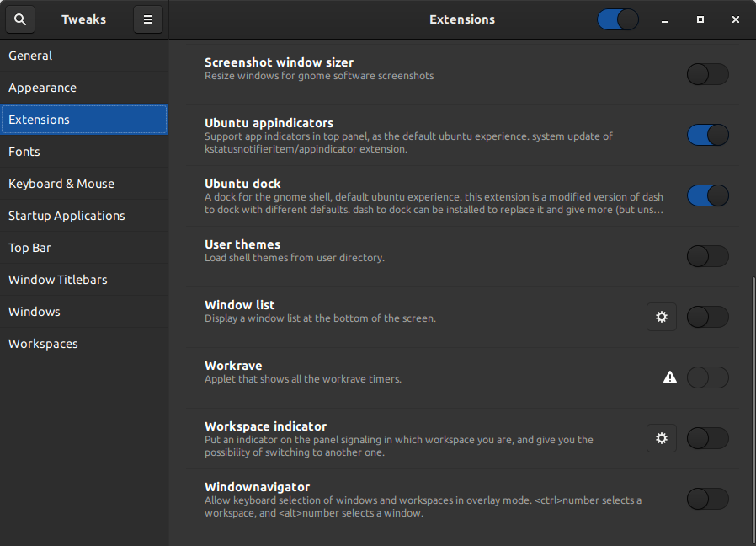Click the search magnifier icon
This screenshot has height=546, width=756.
(x=20, y=19)
